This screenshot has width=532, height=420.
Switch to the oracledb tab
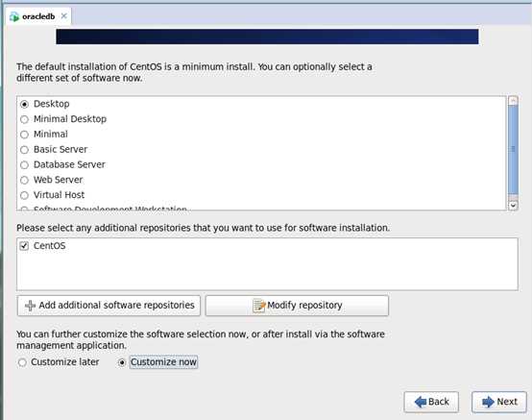click(x=38, y=16)
